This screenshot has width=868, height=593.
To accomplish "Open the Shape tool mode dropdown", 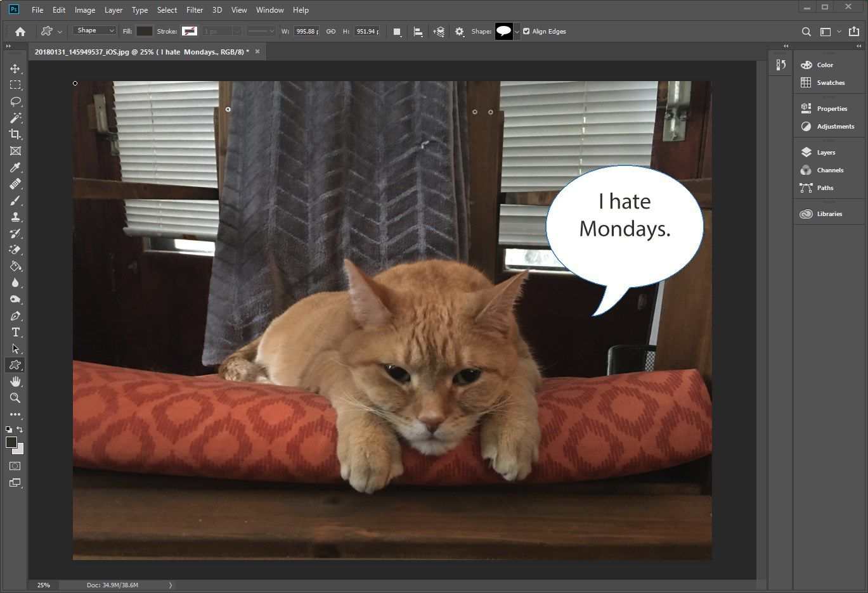I will [94, 30].
